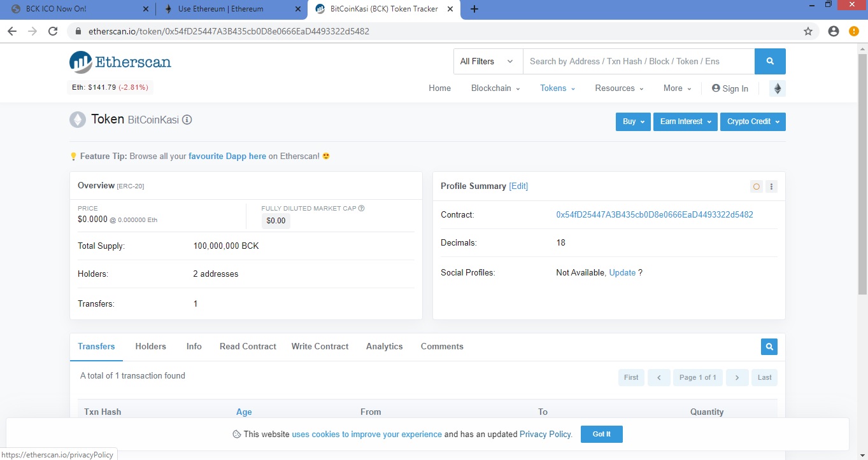Open the Crypto Credit dropdown

point(753,122)
